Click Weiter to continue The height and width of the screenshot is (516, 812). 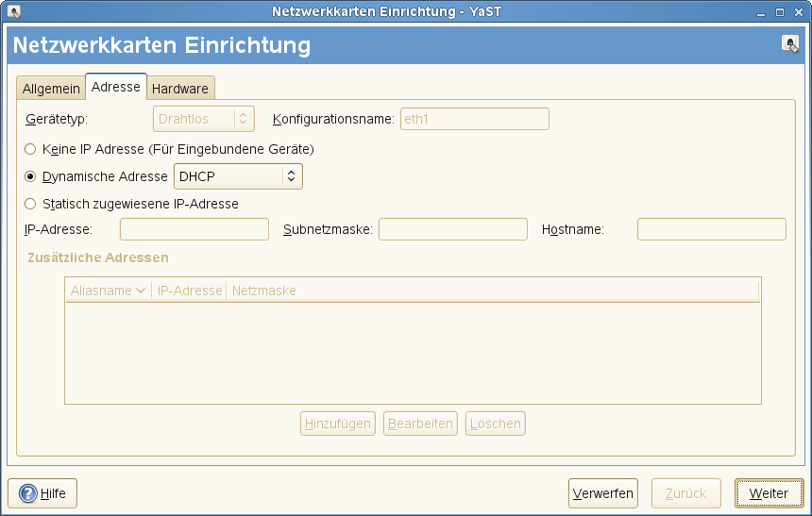pos(769,493)
